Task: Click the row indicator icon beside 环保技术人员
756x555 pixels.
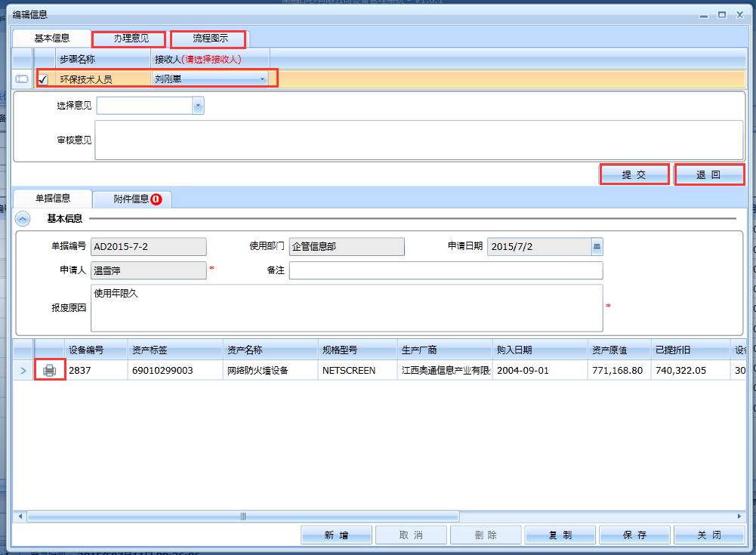Action: [23, 79]
